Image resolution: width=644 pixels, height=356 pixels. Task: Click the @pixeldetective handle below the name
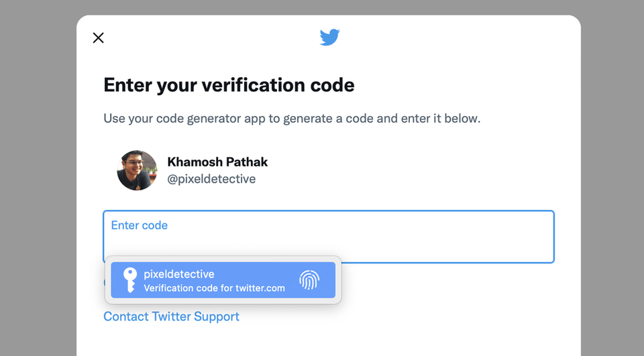pyautogui.click(x=211, y=179)
